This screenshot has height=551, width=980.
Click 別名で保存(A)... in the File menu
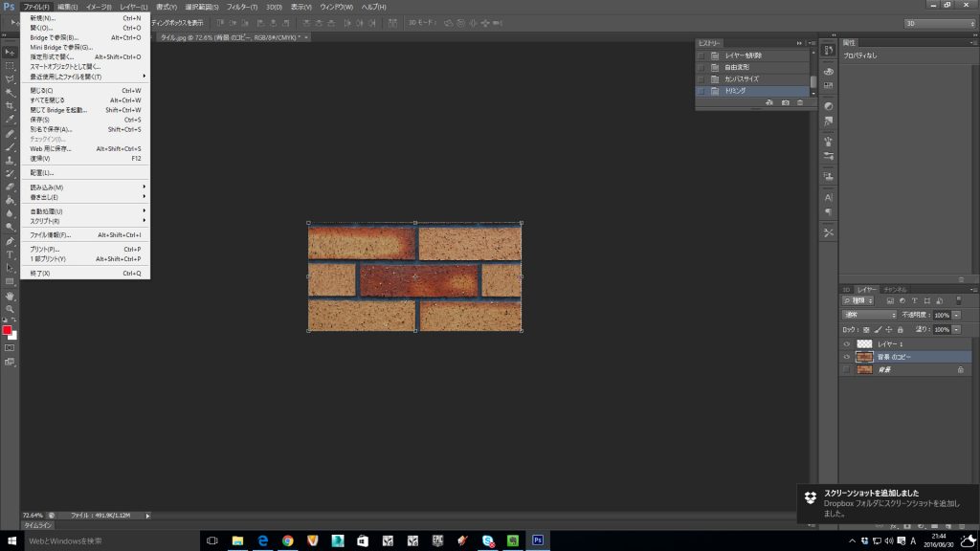click(x=51, y=129)
